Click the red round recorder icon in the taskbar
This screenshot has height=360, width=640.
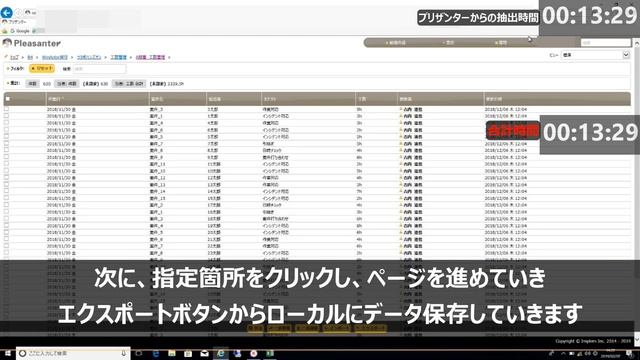click(x=253, y=353)
